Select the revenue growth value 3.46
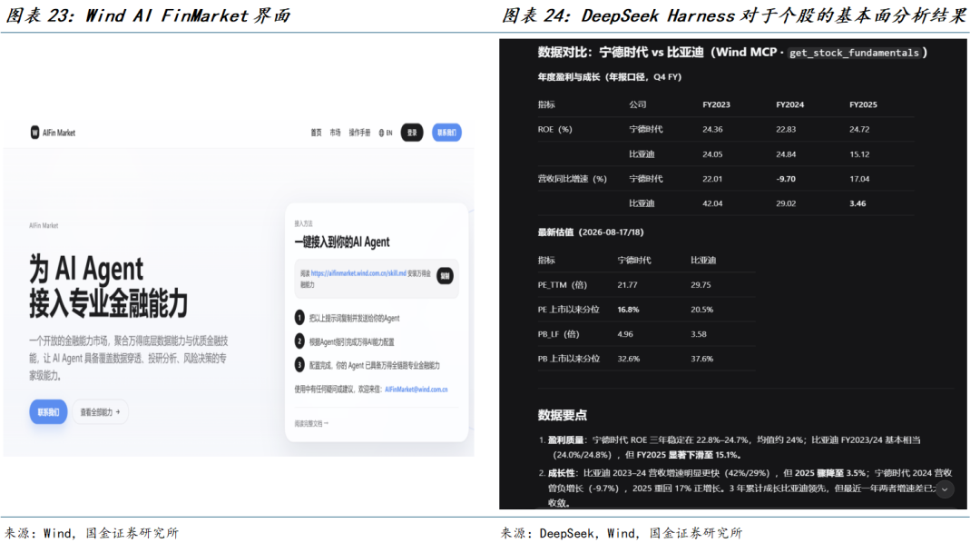 coord(857,204)
